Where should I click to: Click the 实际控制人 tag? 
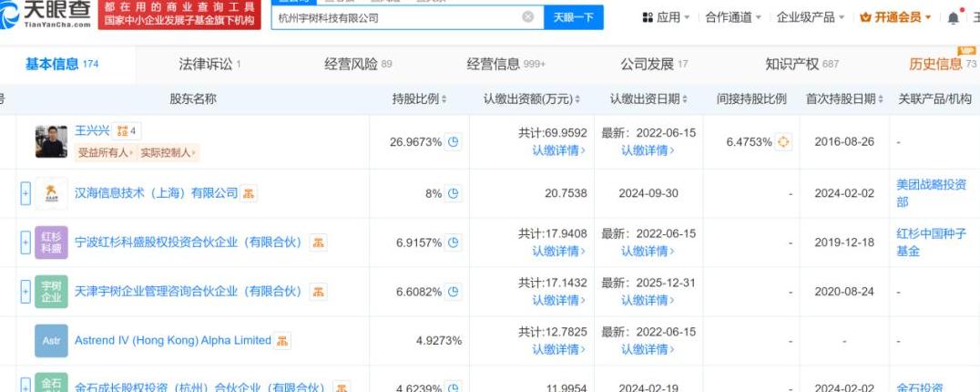click(168, 152)
